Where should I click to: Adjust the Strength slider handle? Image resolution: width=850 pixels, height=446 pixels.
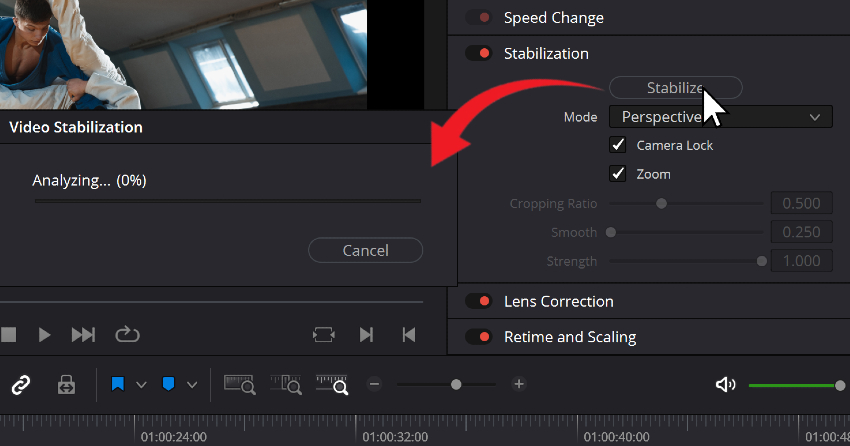[x=762, y=261]
